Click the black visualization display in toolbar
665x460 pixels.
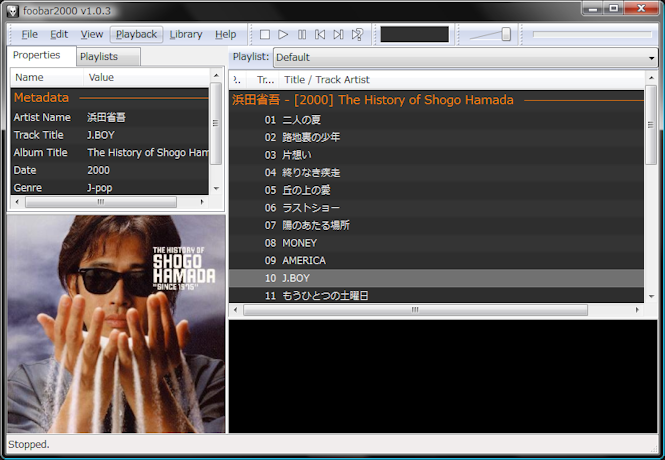click(415, 34)
